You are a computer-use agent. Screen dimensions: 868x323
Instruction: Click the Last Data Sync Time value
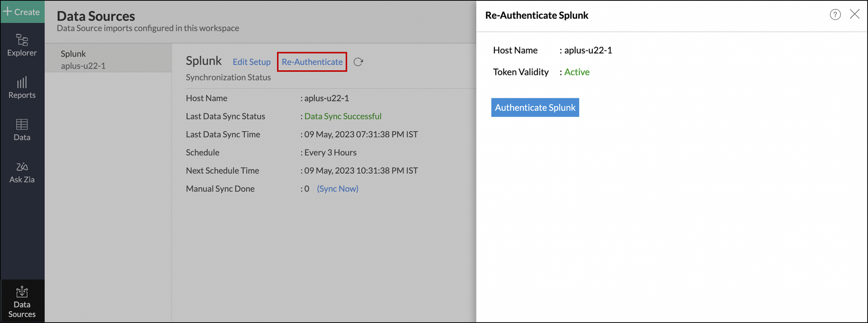tap(361, 135)
